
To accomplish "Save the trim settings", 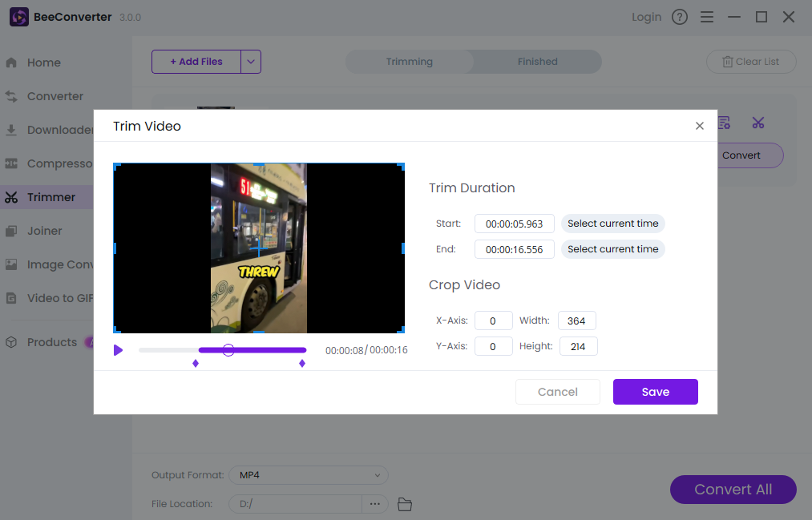I will (655, 392).
